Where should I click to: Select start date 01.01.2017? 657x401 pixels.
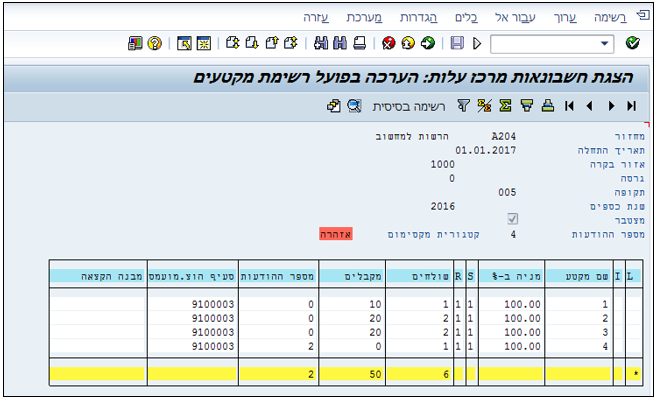pos(486,150)
